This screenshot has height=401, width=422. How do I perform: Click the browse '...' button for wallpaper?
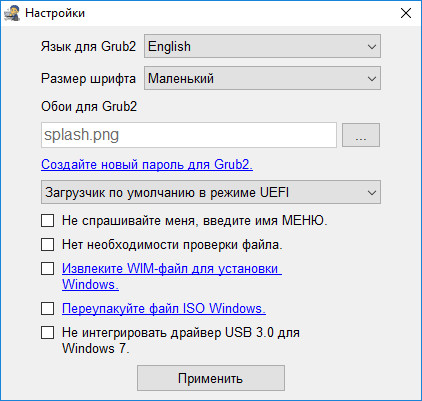361,135
